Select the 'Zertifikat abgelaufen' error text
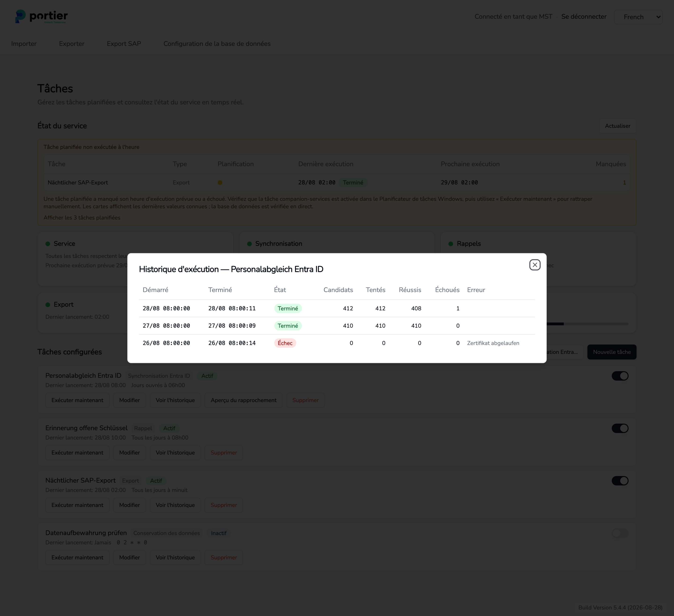The image size is (674, 616). (493, 343)
